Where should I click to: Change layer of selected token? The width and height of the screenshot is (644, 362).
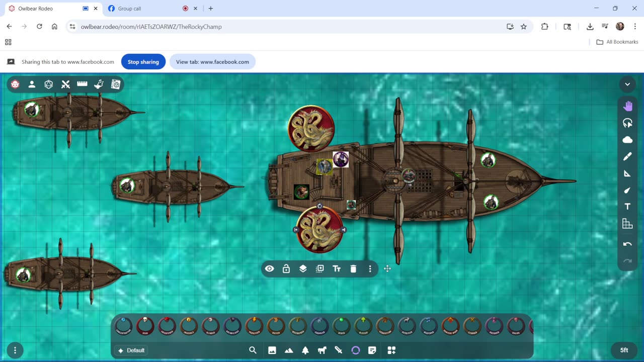click(x=303, y=269)
